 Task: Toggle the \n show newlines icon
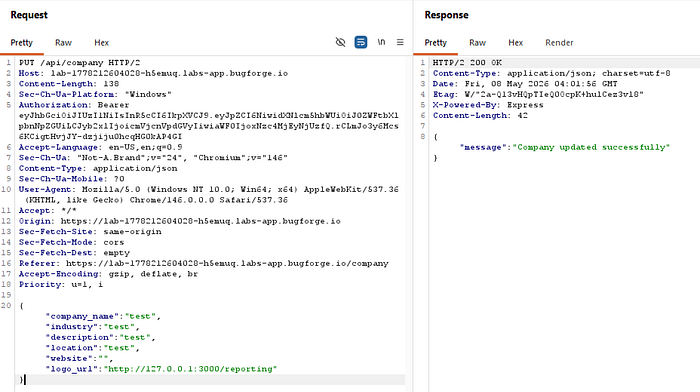point(381,42)
